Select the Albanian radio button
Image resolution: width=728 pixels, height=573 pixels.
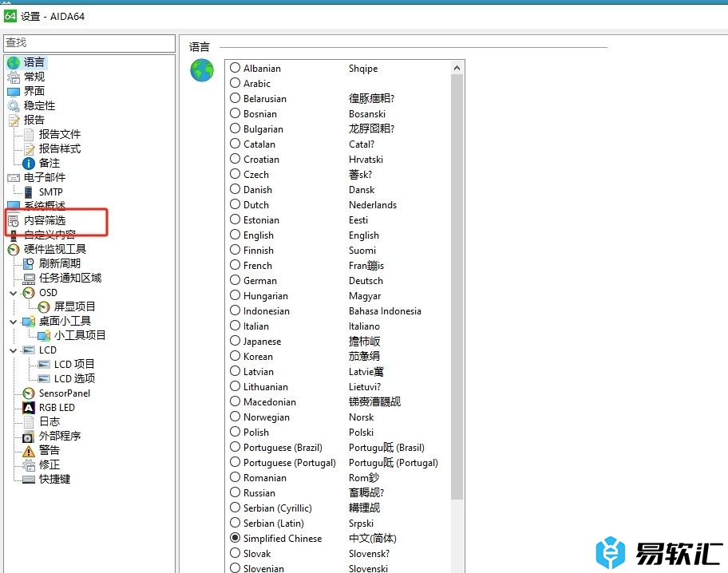(235, 68)
